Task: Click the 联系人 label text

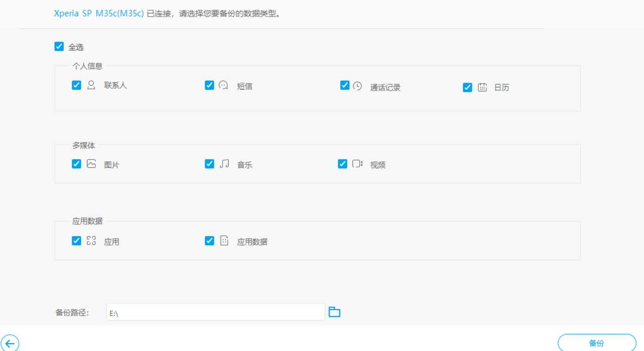Action: coord(115,86)
